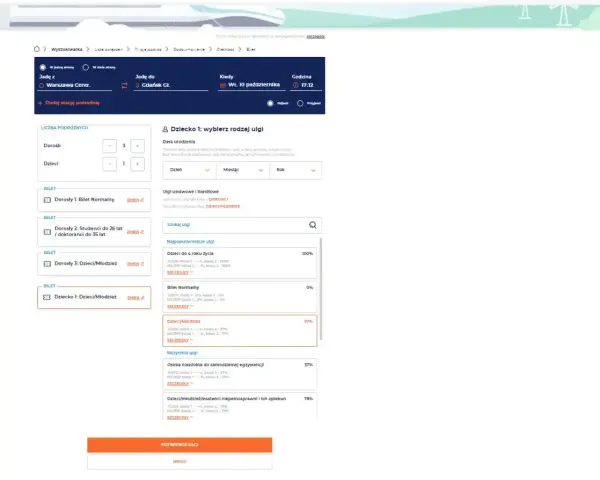Click person icon next to Dziecko 1 heading
Image resolution: width=600 pixels, height=480 pixels.
pos(165,129)
